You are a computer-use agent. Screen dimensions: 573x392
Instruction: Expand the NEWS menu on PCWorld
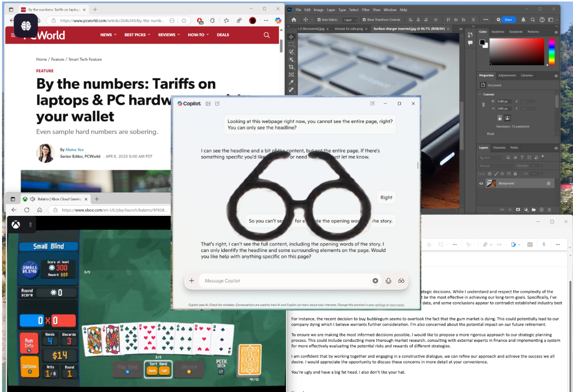pyautogui.click(x=108, y=35)
